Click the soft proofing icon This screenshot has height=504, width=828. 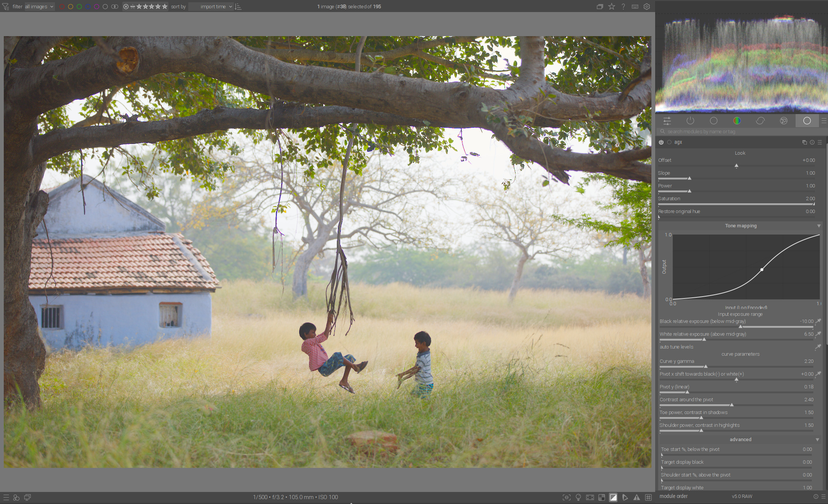625,497
